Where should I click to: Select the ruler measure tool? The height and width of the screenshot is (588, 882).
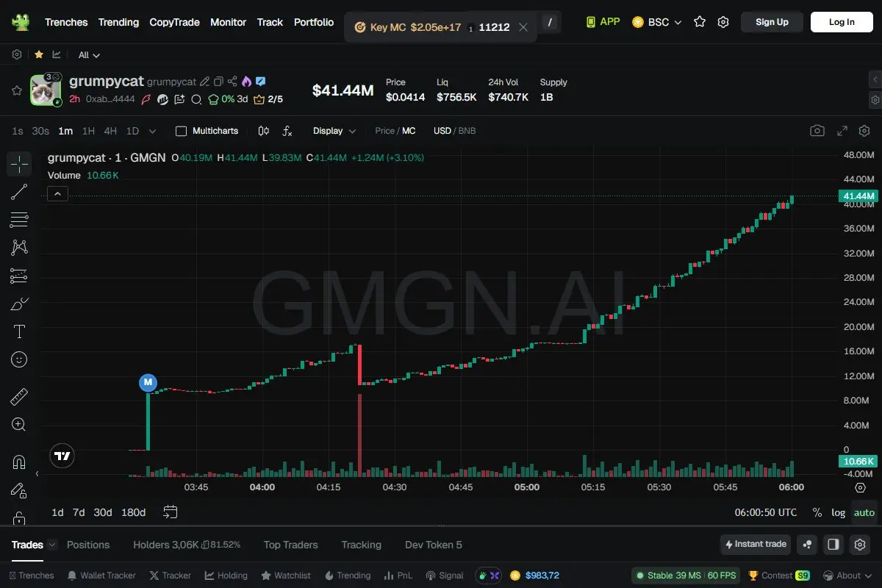19,398
